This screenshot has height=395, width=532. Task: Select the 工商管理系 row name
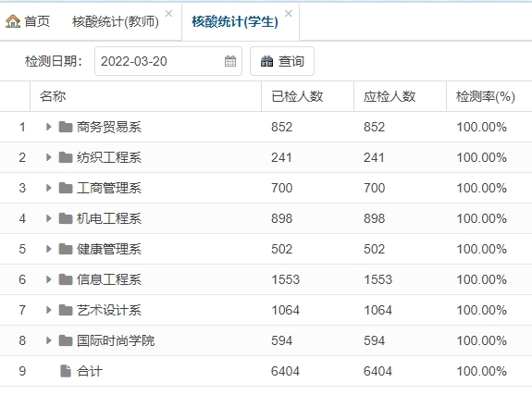coord(109,188)
